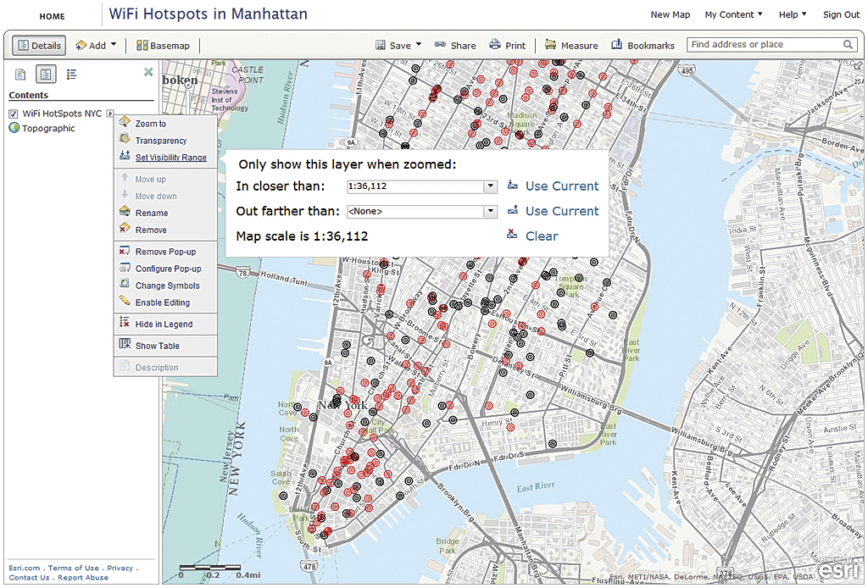The width and height of the screenshot is (868, 588).
Task: Click Sign Out
Action: [x=841, y=14]
